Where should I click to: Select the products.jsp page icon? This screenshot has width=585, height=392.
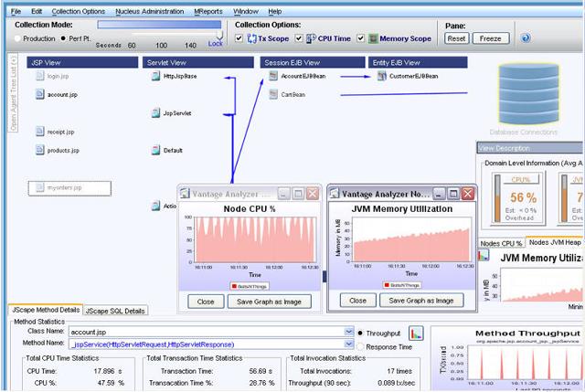pyautogui.click(x=40, y=150)
